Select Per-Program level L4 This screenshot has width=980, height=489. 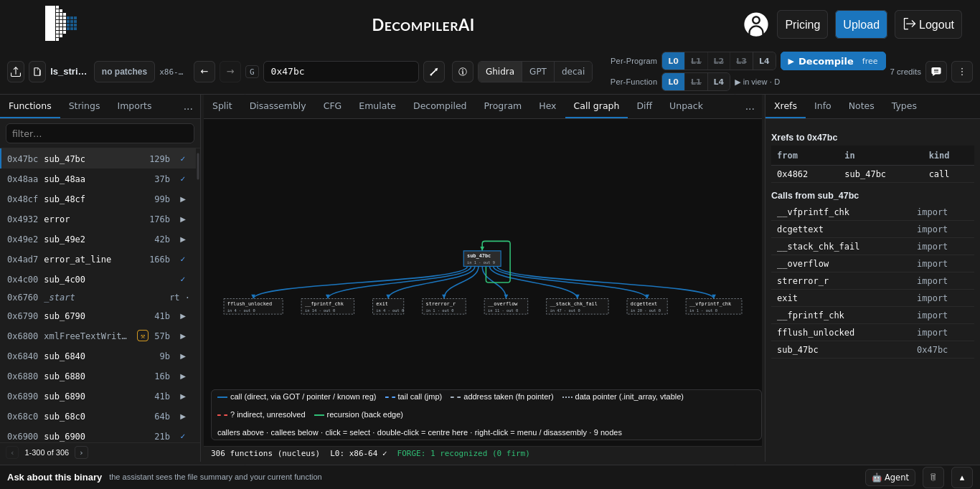pyautogui.click(x=764, y=61)
